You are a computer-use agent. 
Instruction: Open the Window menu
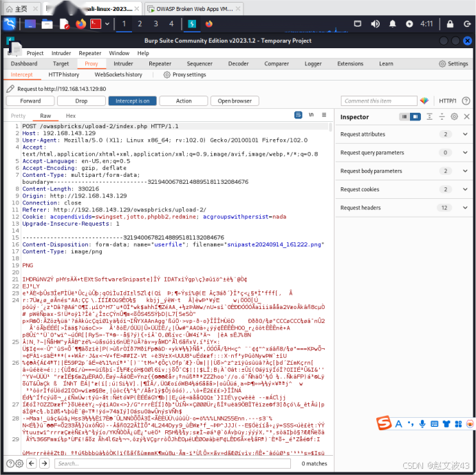point(119,53)
